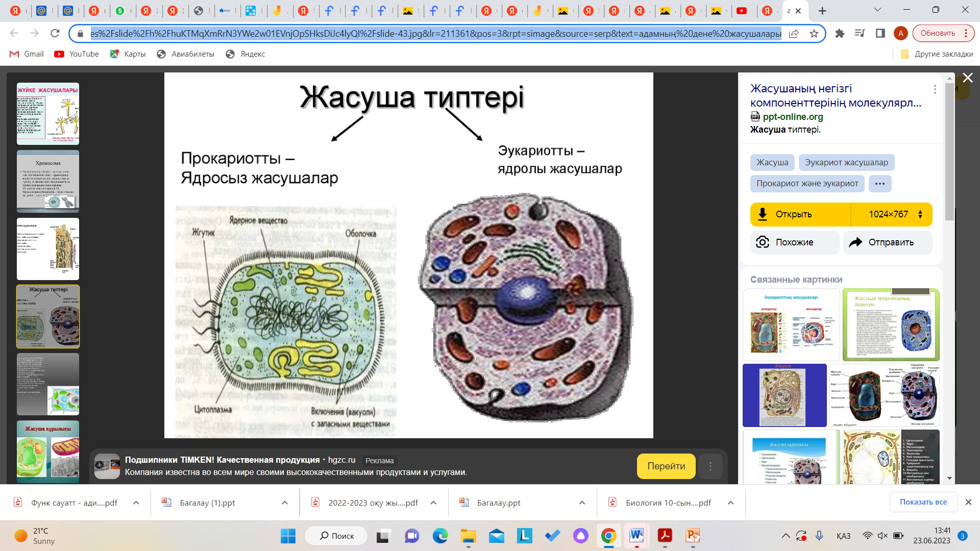Select the Хромосома slide thumbnail
Screen dimensions: 980x551
click(48, 181)
